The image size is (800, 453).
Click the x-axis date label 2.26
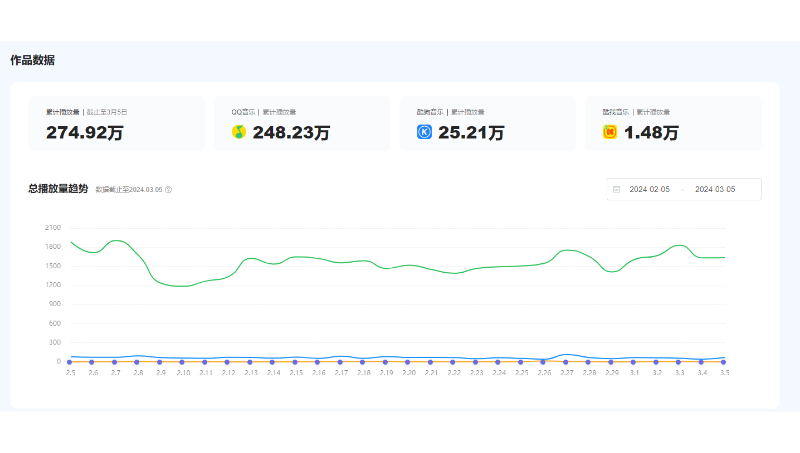(x=544, y=373)
